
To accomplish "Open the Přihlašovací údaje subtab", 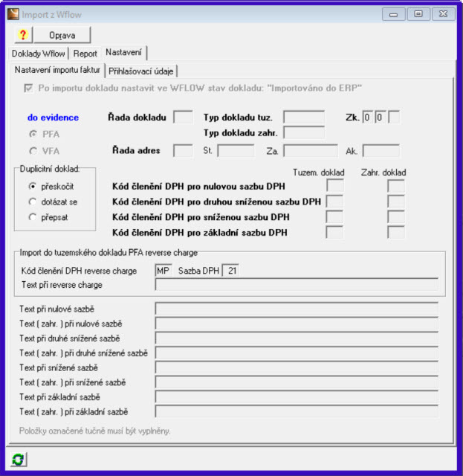I will pos(141,71).
